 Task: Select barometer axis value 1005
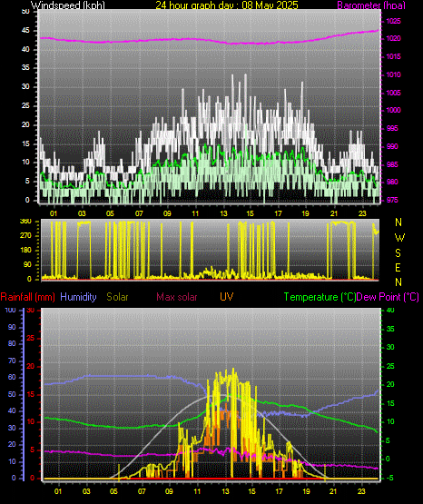coord(393,93)
